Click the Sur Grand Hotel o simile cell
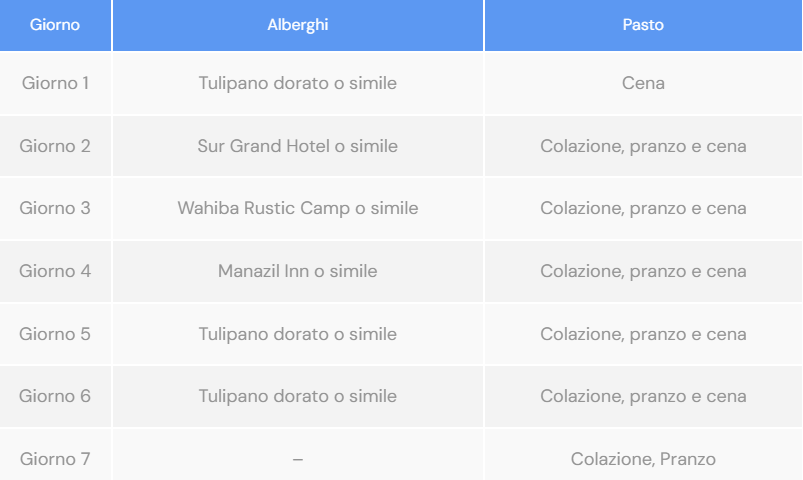This screenshot has height=480, width=803. pos(298,146)
